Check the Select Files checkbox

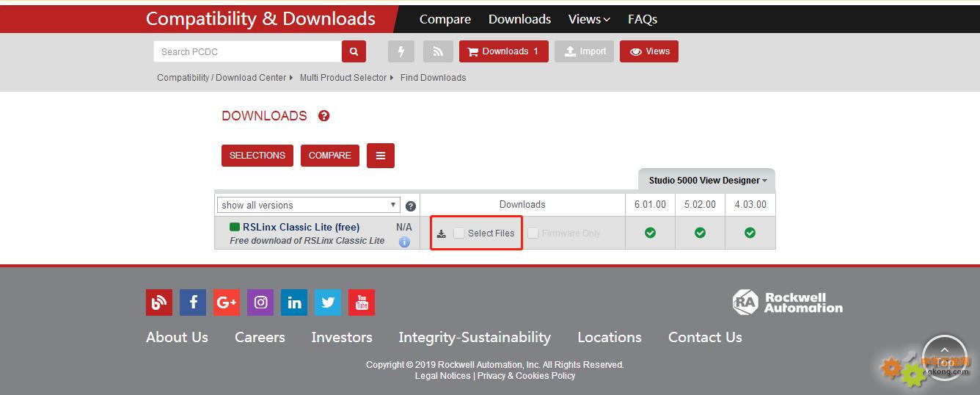pos(459,233)
